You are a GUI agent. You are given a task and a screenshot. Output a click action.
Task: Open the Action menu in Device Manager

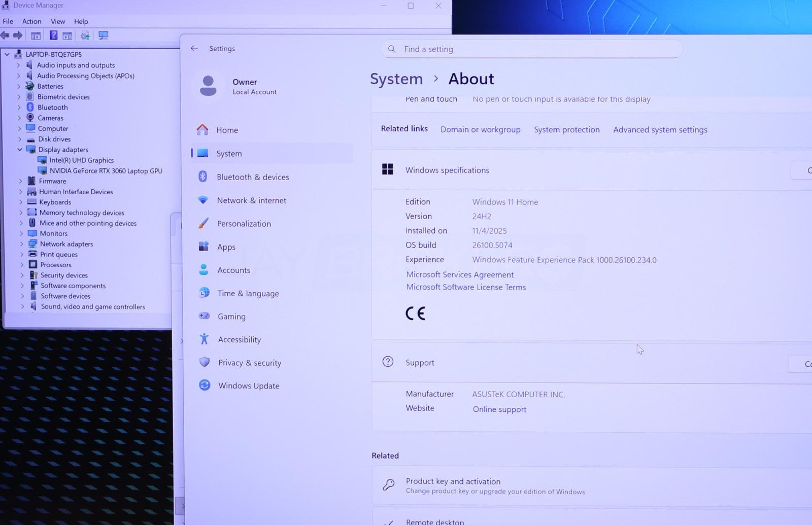(31, 21)
